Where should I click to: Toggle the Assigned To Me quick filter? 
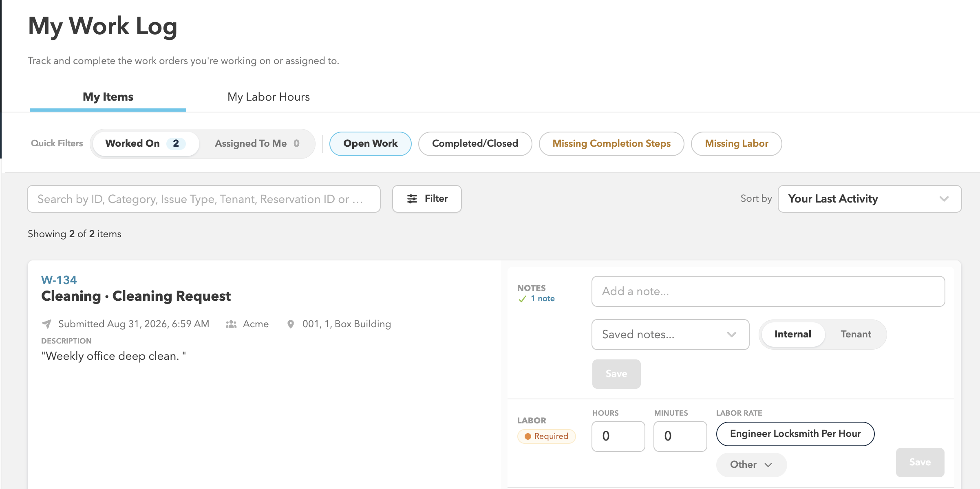click(x=257, y=143)
